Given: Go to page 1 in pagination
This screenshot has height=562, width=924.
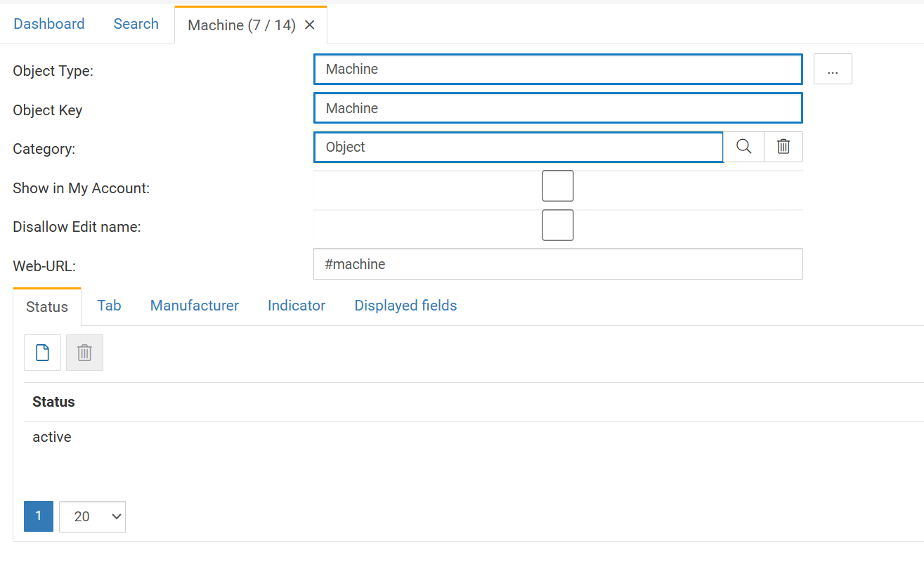Looking at the screenshot, I should click(x=39, y=516).
